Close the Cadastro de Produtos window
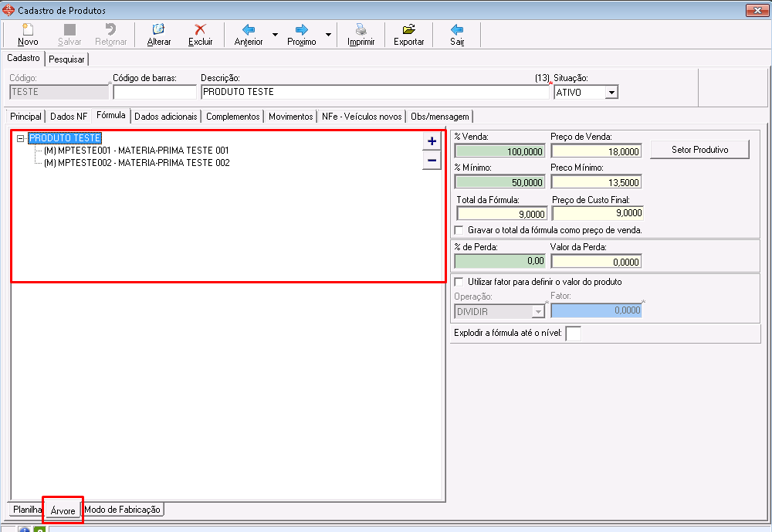Image resolution: width=772 pixels, height=532 pixels. 757,10
